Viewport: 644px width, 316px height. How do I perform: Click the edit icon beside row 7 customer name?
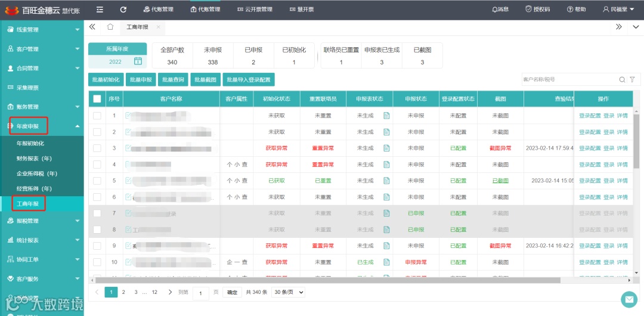[128, 213]
